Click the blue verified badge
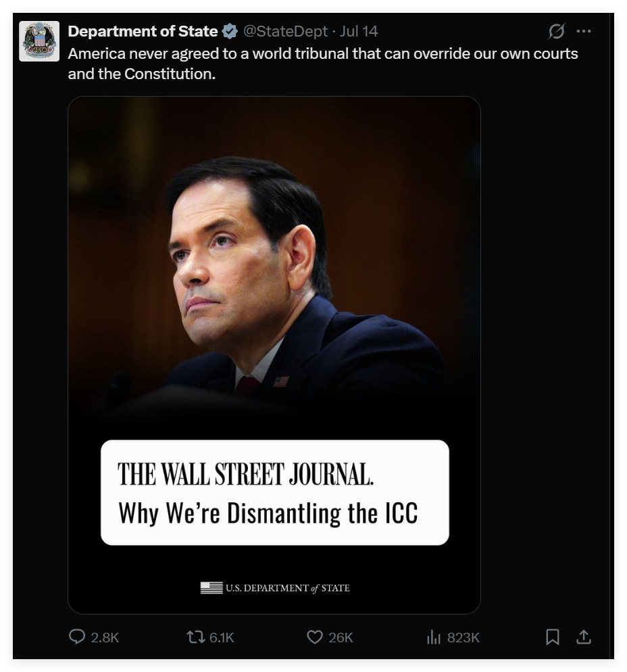This screenshot has width=627, height=672. pyautogui.click(x=230, y=31)
